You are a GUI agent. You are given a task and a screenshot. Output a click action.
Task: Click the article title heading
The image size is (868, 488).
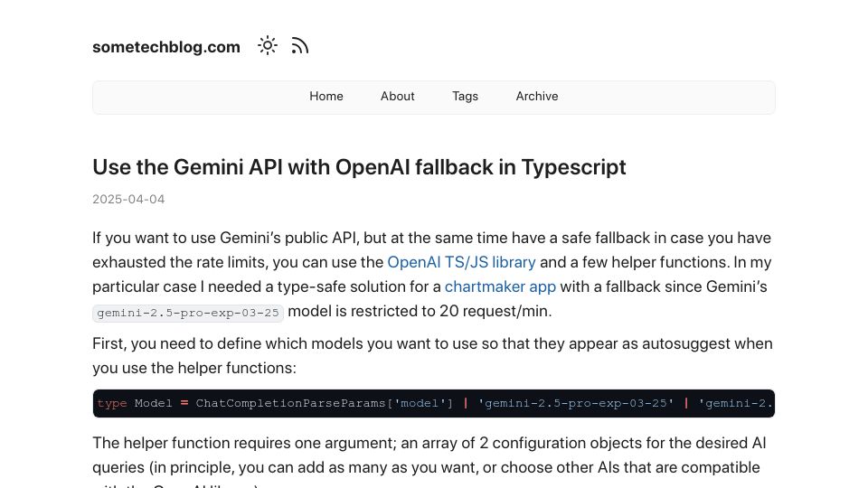tap(359, 167)
